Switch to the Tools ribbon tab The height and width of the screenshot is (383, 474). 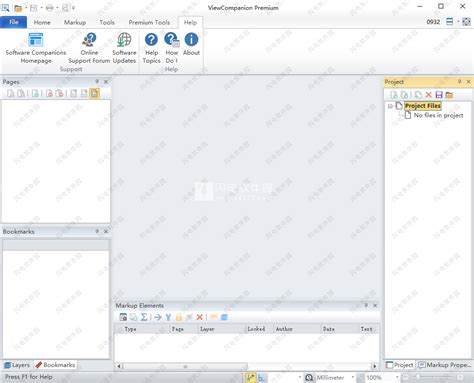[107, 22]
